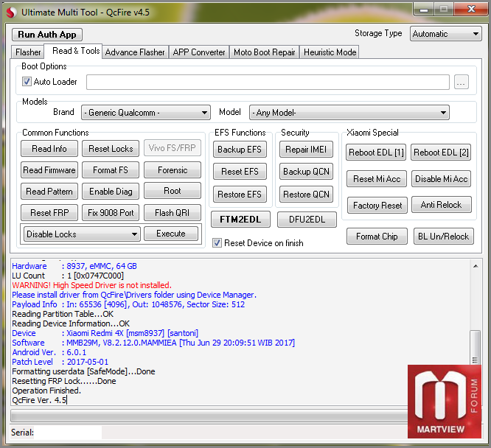Browse for loader file with ellipsis button

[461, 82]
